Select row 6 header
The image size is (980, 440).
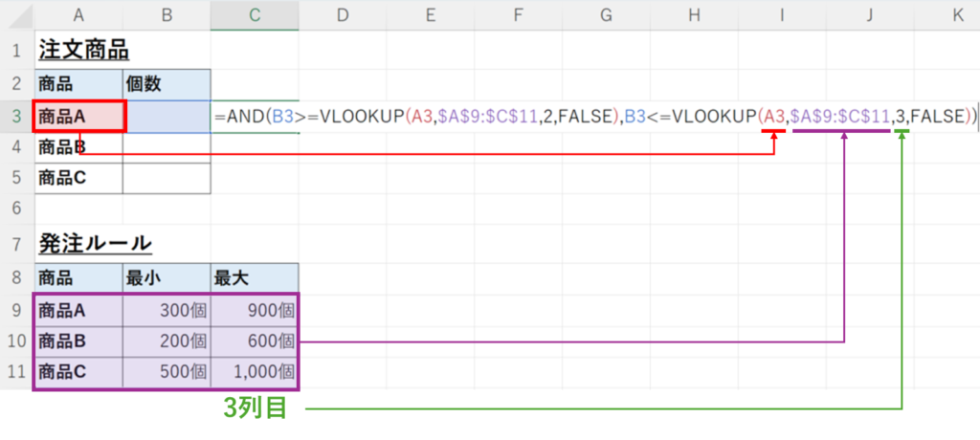(x=17, y=209)
